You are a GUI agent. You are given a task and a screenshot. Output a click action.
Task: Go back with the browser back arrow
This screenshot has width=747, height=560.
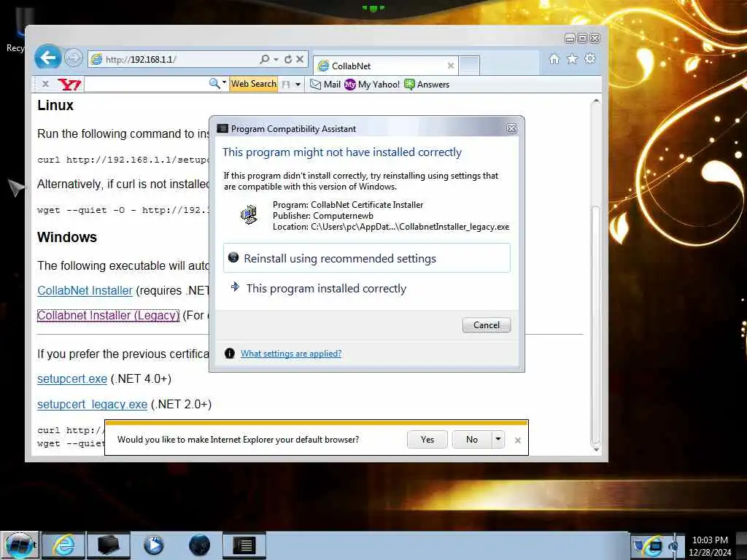coord(48,58)
